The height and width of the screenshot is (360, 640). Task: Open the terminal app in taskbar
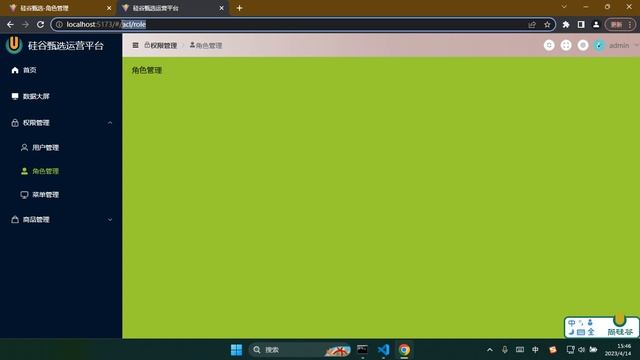pos(362,350)
